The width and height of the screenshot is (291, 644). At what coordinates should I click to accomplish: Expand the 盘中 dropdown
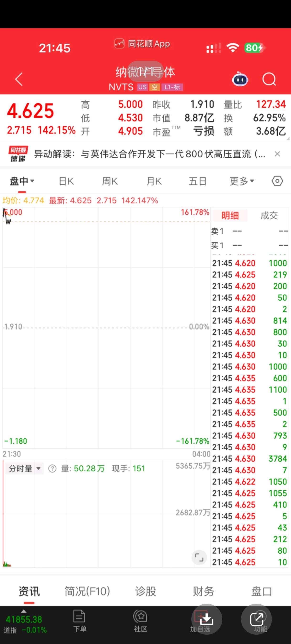point(22,181)
